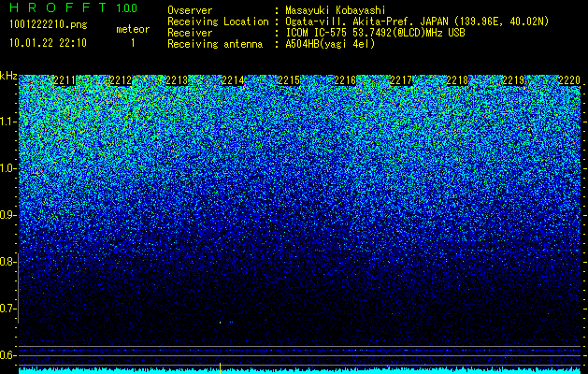
Task: Click antenna value A504HB(yagi 4el)
Action: [330, 44]
